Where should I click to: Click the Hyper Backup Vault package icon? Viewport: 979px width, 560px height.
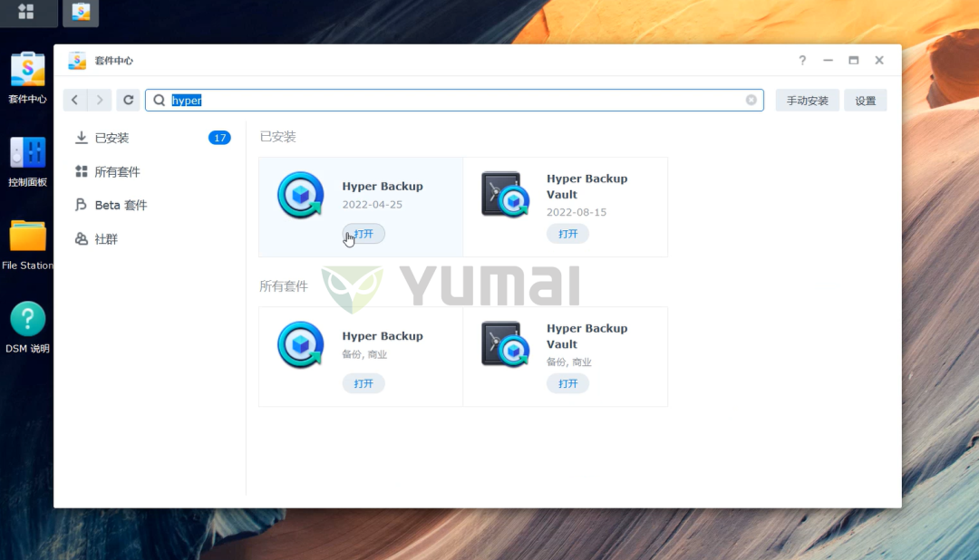pyautogui.click(x=504, y=195)
